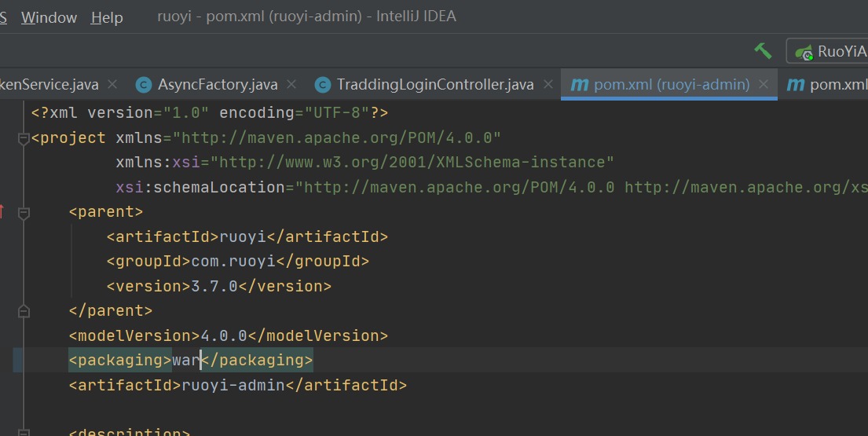The height and width of the screenshot is (436, 868).
Task: Open the Help menu
Action: tap(107, 18)
